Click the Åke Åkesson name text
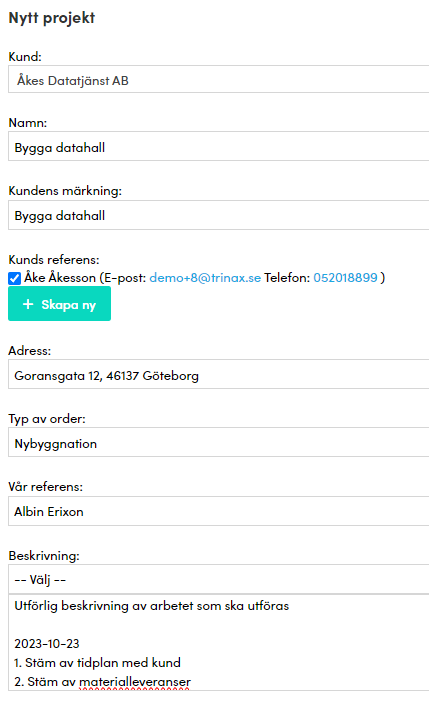This screenshot has height=704, width=429. click(x=60, y=278)
